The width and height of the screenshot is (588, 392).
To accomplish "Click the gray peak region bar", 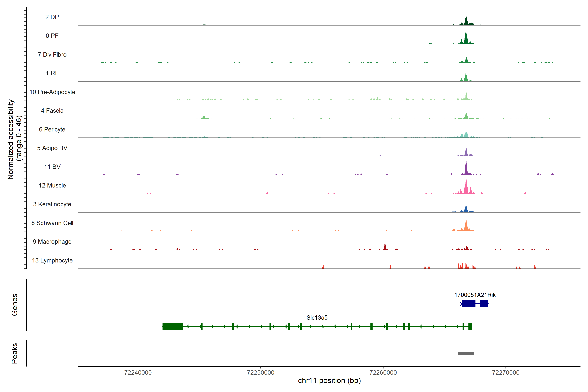I will click(x=466, y=353).
